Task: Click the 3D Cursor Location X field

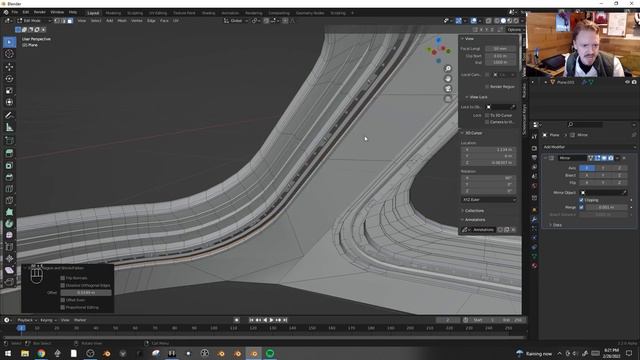Action: (x=489, y=149)
